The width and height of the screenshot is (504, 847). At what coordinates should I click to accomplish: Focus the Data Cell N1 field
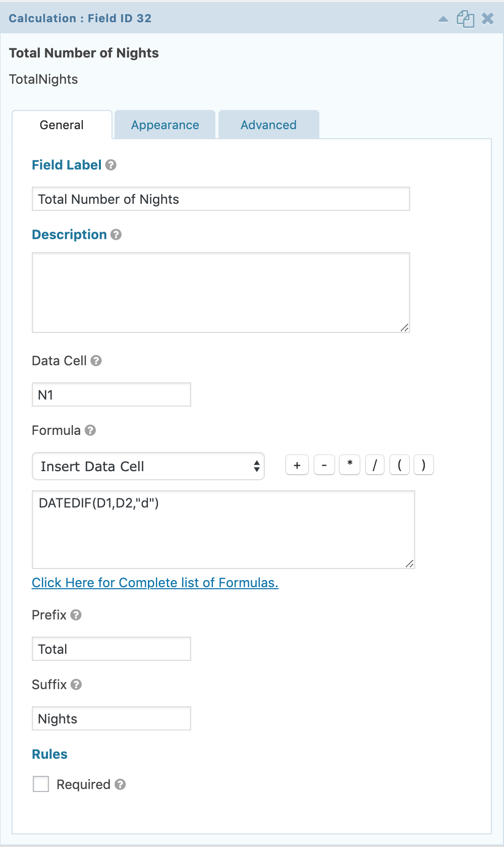point(111,394)
